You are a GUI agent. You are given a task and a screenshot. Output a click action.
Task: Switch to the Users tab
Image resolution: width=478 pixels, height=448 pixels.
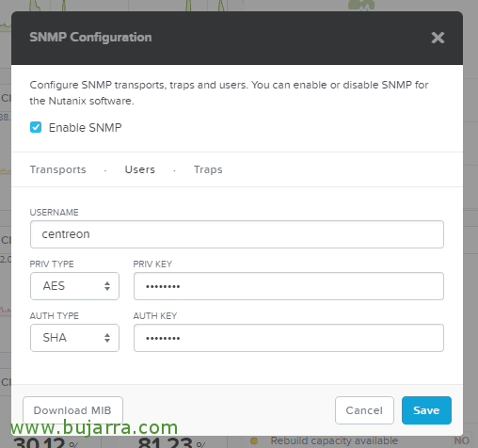140,169
